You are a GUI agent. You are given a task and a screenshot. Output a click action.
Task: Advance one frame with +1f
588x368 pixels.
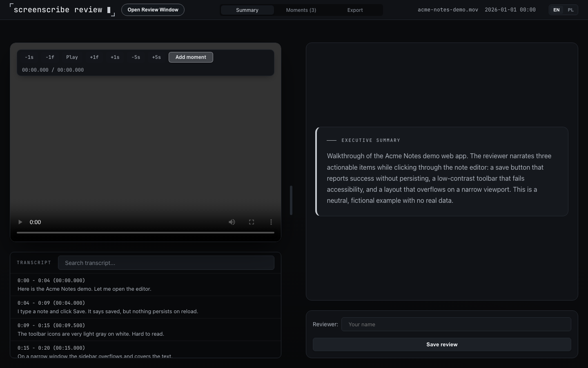[94, 57]
